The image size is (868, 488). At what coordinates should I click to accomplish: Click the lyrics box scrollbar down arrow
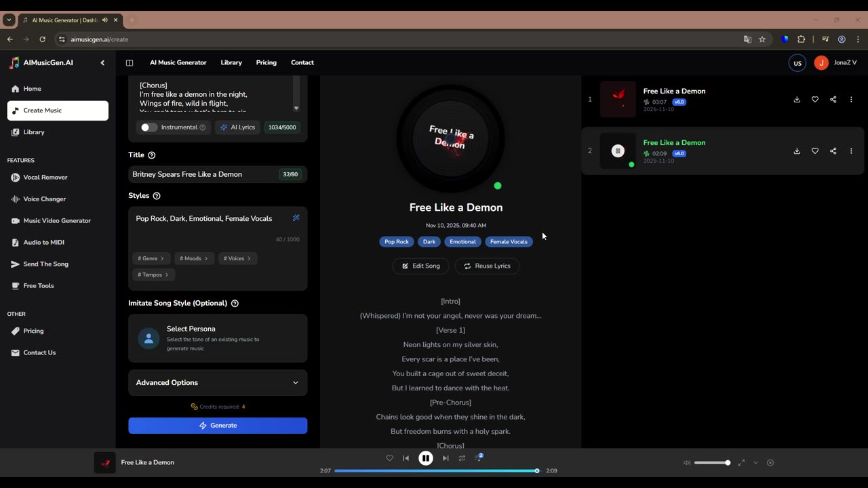pos(296,108)
